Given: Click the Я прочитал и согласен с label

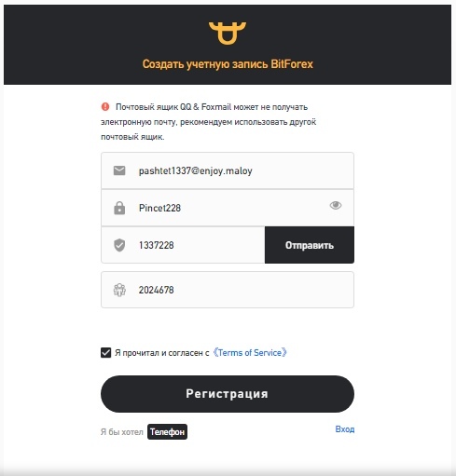Looking at the screenshot, I should click(162, 353).
